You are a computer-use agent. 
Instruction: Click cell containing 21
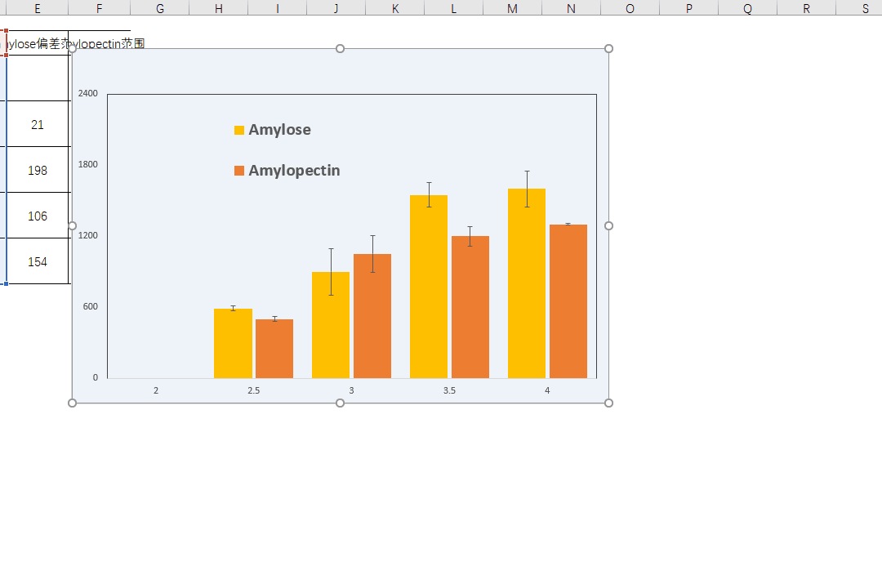point(37,124)
